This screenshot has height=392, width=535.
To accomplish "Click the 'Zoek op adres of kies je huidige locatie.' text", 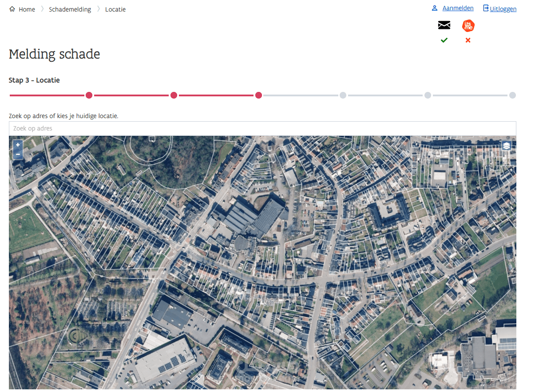I will (x=63, y=116).
